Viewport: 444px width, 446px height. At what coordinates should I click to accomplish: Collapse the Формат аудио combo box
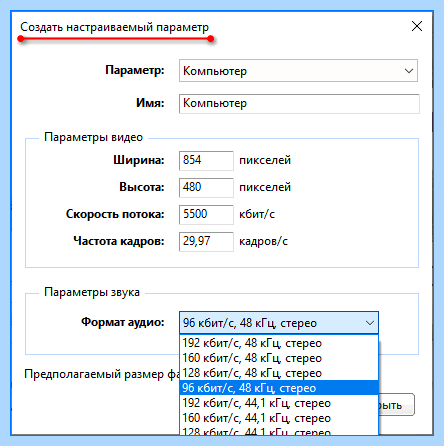pos(279,323)
